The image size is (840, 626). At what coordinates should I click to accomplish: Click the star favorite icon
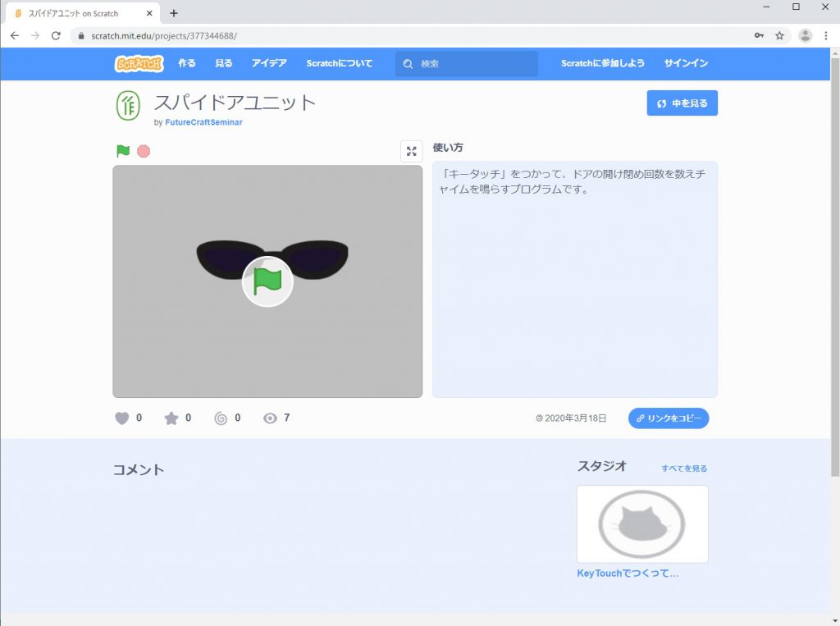pyautogui.click(x=171, y=418)
